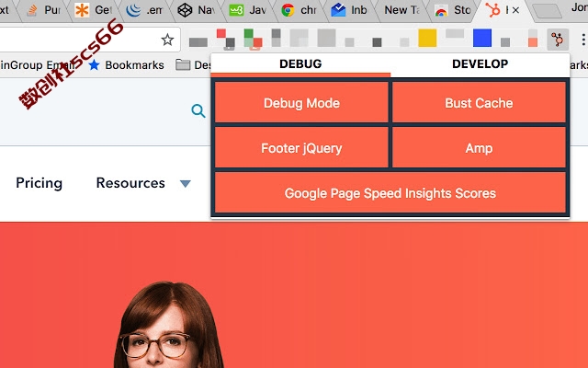Expand the Resources dropdown arrow

pyautogui.click(x=186, y=184)
